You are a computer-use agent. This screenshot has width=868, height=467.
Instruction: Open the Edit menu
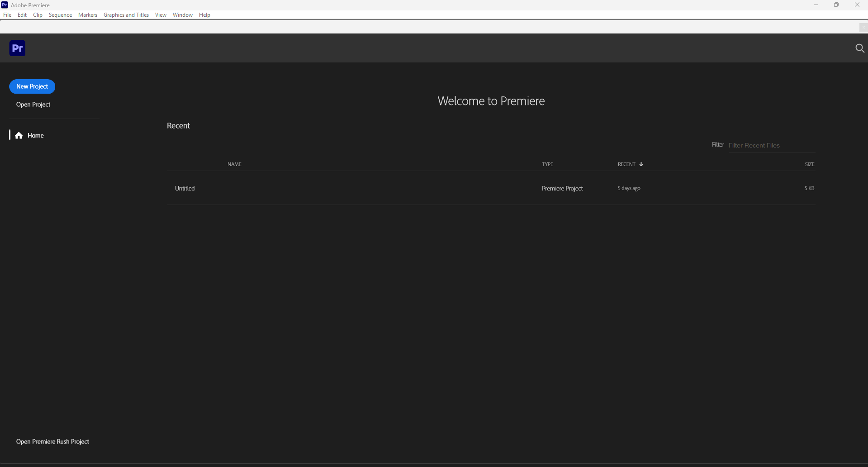click(x=22, y=15)
